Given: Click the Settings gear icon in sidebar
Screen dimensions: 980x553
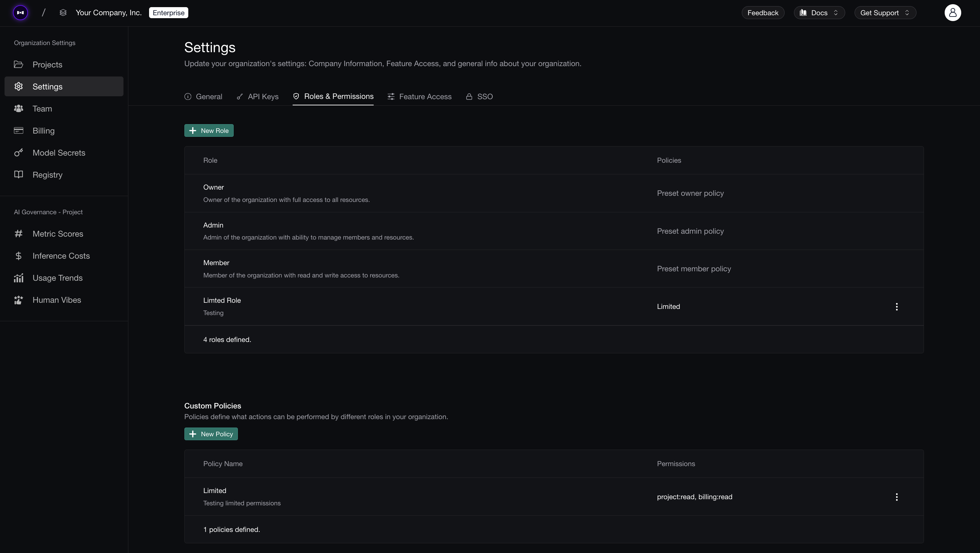Looking at the screenshot, I should coord(18,87).
